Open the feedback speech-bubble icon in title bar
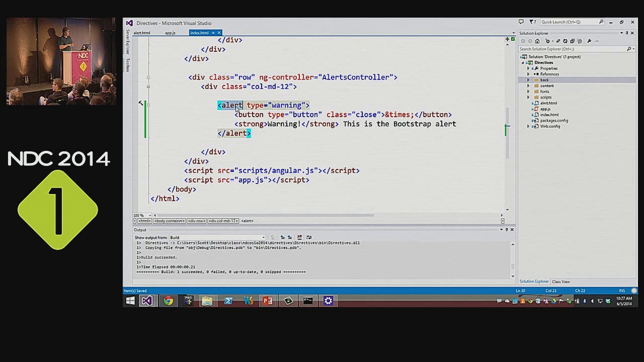Viewport: 644px width, 362px height. pos(521,22)
